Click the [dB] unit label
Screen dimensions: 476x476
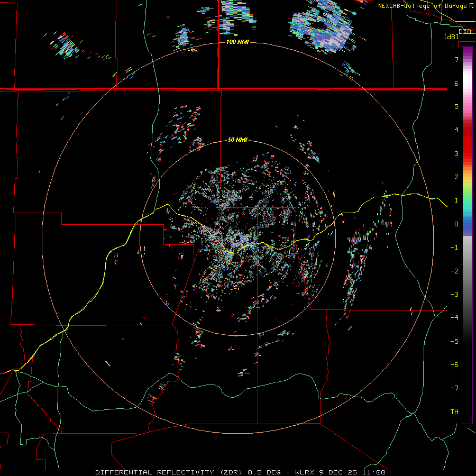452,36
